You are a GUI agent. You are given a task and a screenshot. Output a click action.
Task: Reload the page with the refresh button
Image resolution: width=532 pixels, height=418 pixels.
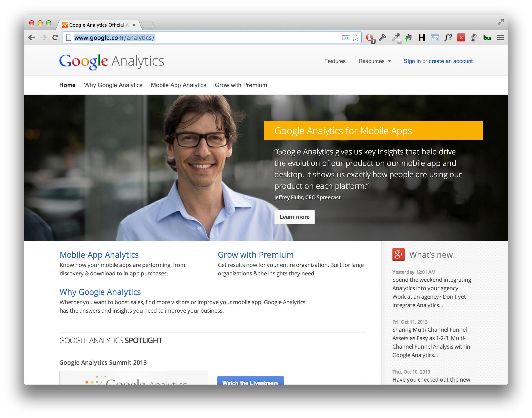click(55, 38)
